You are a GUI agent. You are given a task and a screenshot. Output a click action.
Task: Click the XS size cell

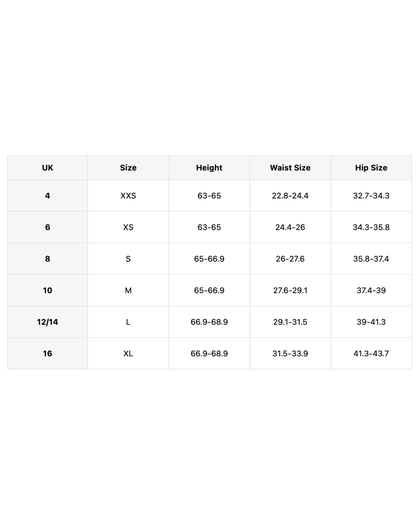(128, 227)
